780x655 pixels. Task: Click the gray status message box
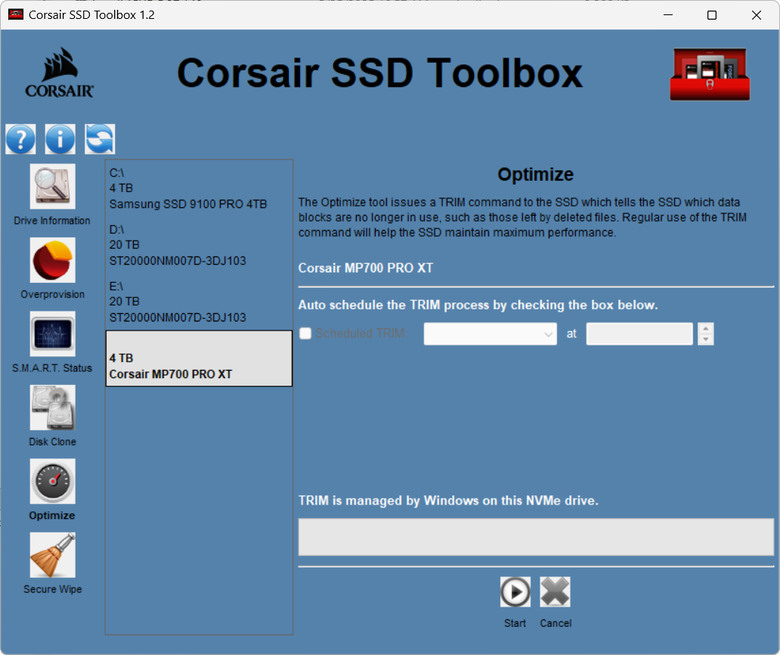(x=536, y=537)
